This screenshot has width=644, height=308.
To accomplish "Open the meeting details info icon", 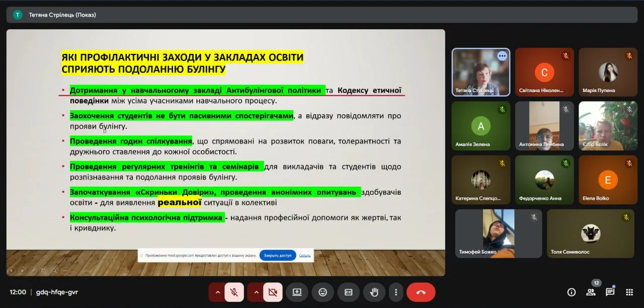I will pos(571,292).
